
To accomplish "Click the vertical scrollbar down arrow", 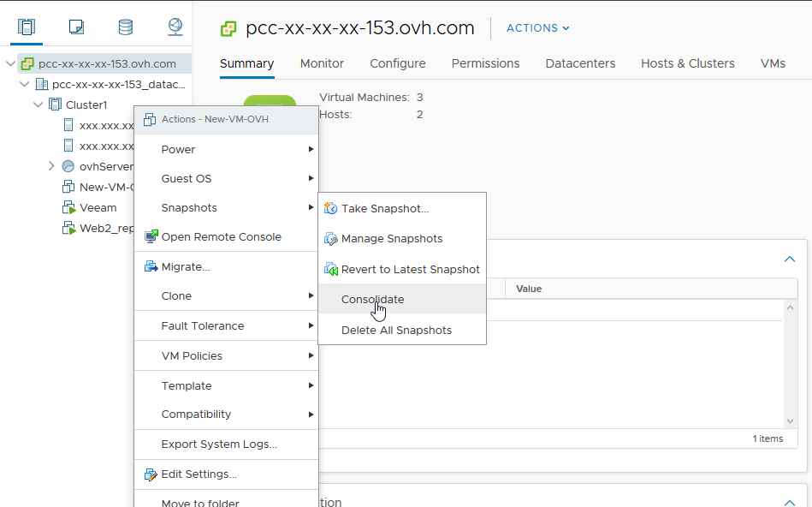I will 790,421.
